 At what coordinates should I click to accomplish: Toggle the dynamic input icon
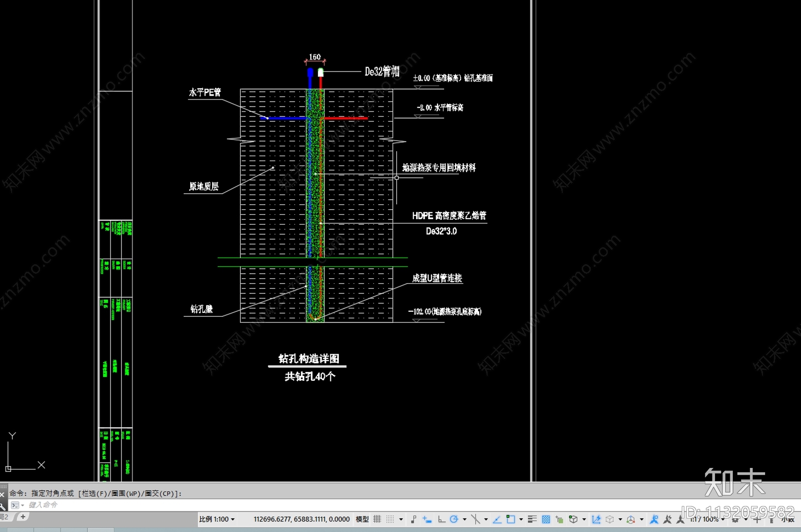[x=427, y=519]
